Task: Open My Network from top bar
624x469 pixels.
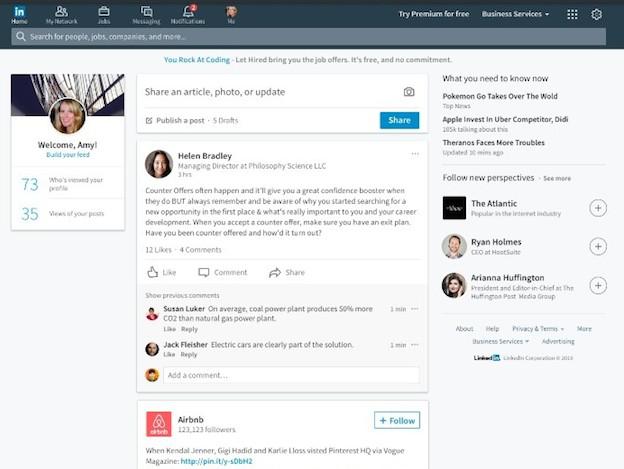Action: point(61,15)
